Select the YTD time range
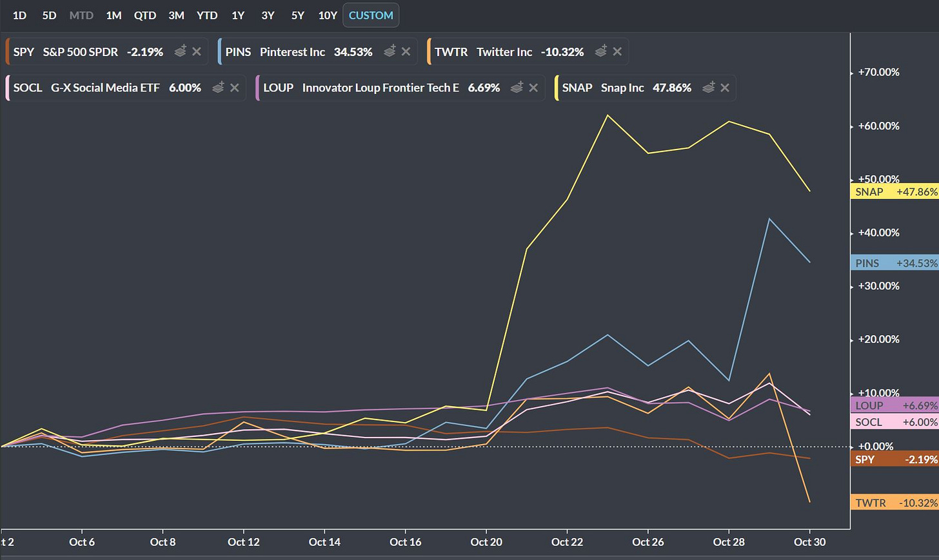This screenshot has width=939, height=560. [207, 15]
